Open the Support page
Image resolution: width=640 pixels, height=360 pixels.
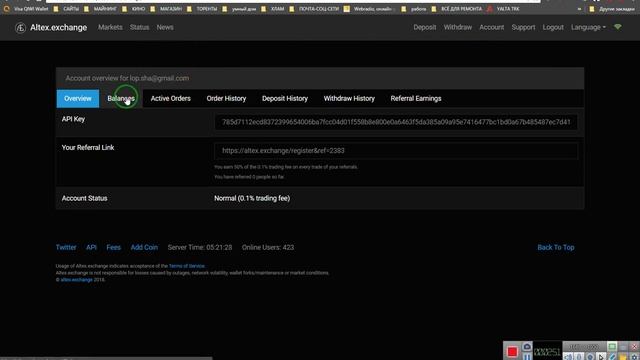(523, 27)
